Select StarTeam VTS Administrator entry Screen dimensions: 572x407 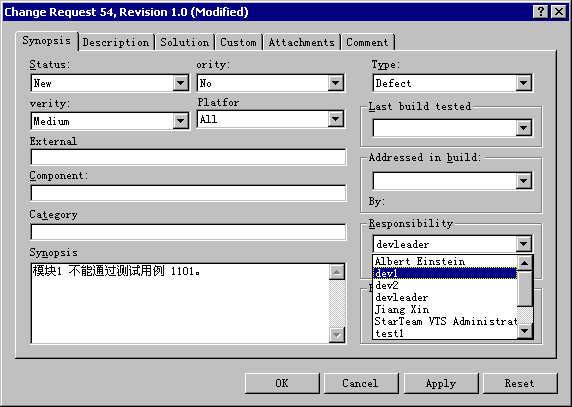pyautogui.click(x=445, y=321)
